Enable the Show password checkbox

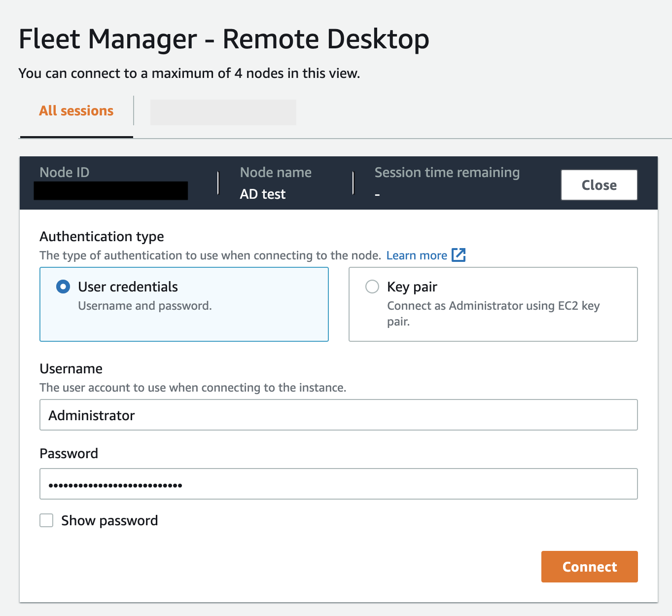[x=46, y=520]
